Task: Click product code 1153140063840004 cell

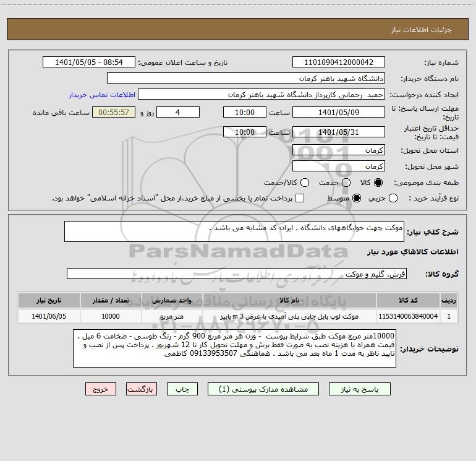Action: click(x=408, y=316)
